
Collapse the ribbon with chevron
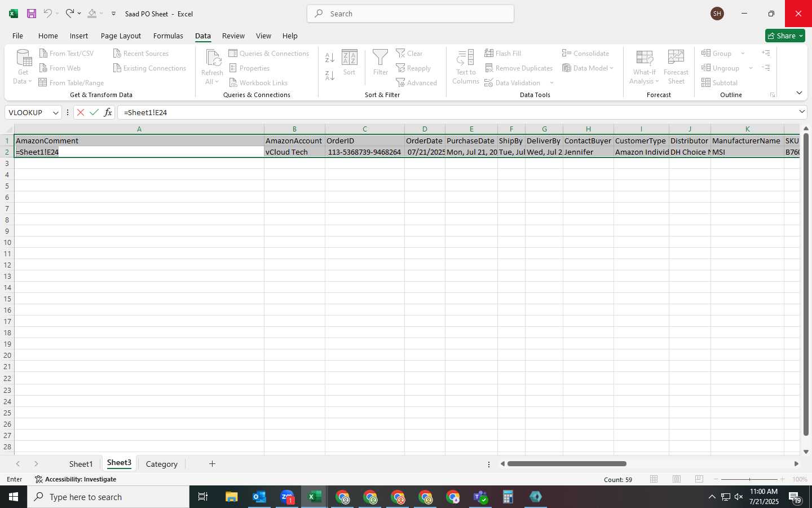(x=799, y=93)
